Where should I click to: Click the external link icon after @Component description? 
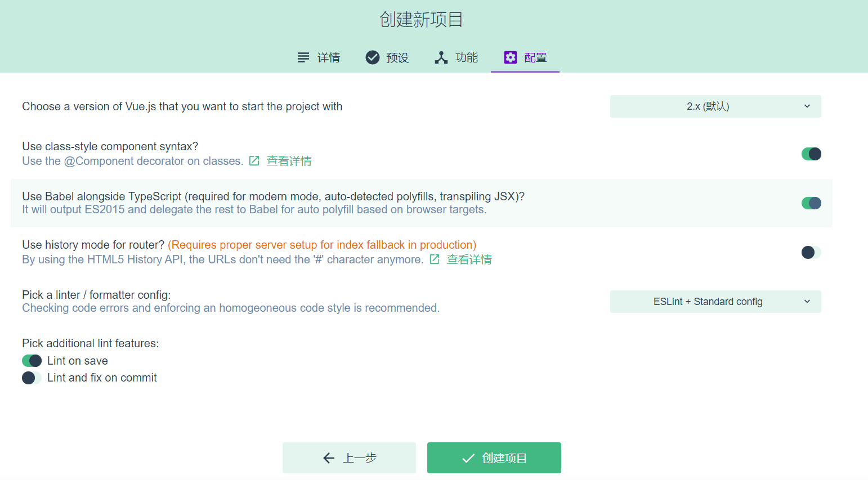(x=254, y=160)
